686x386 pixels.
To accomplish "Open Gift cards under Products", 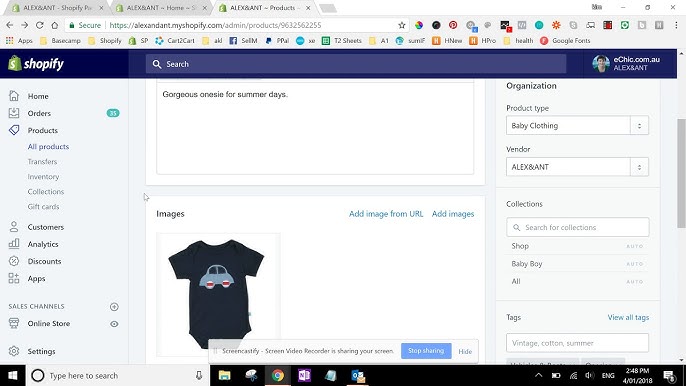I will [x=43, y=207].
